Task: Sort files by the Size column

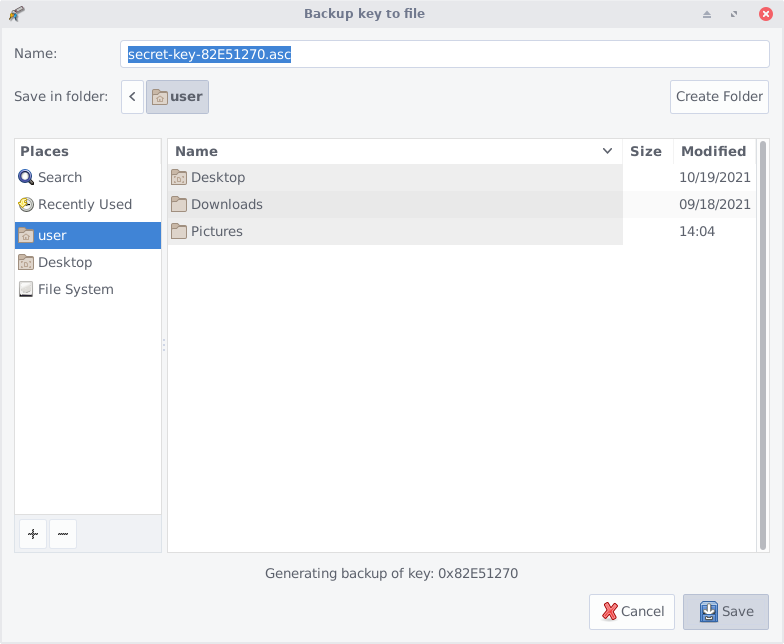Action: [645, 151]
